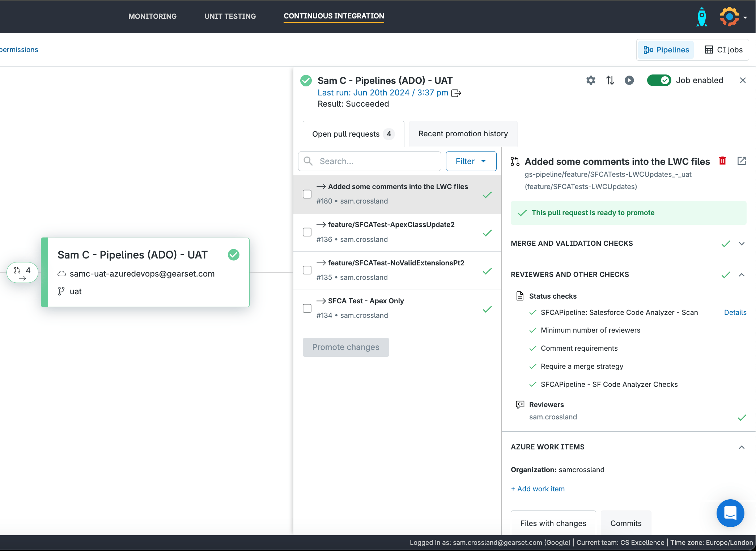Open the Files with changes tab
Screen dimensions: 756x551
553,523
